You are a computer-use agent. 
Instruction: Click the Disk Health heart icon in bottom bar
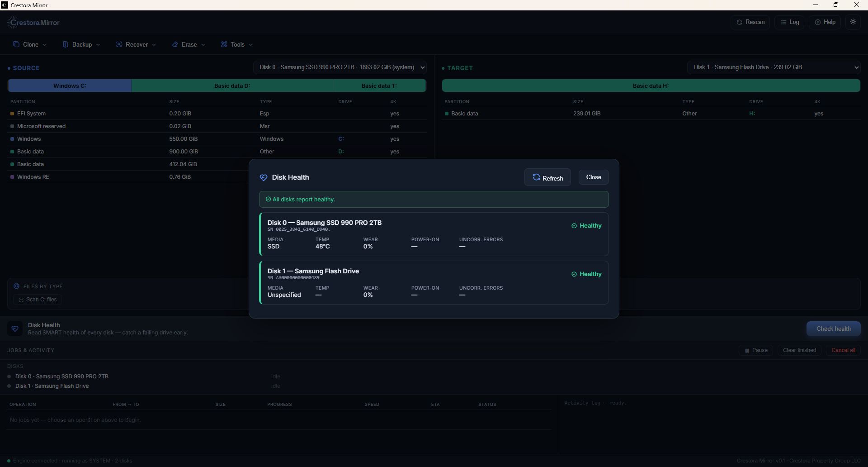pyautogui.click(x=15, y=329)
